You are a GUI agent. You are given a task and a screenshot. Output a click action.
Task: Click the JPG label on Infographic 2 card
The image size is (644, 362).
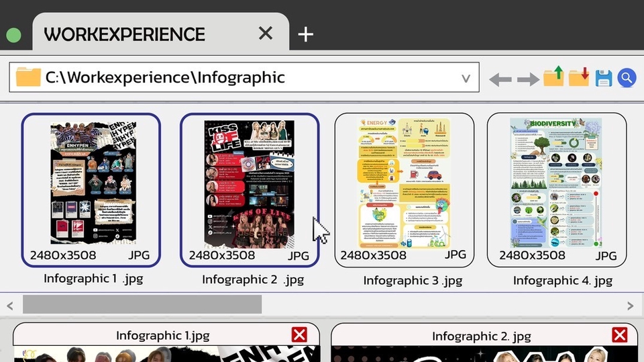coord(298,256)
